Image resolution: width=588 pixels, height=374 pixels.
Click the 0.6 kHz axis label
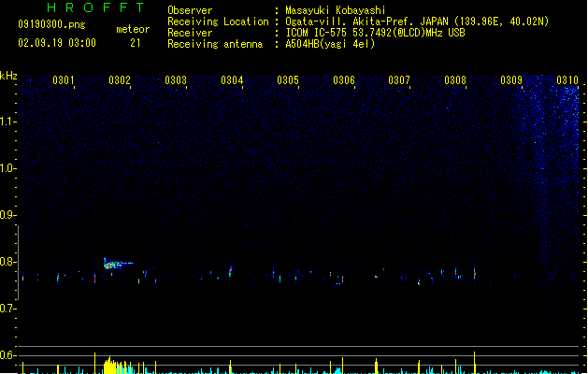point(7,355)
